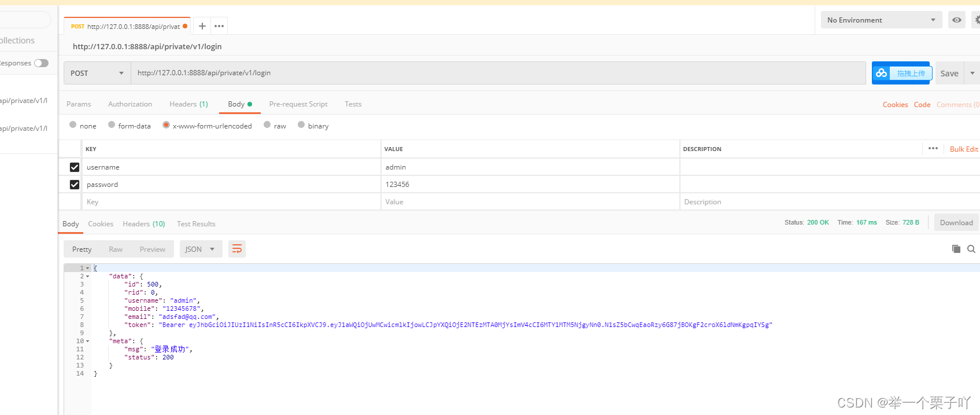Open a new request tab with plus icon
Screen dimensions: 980x415
tap(202, 26)
